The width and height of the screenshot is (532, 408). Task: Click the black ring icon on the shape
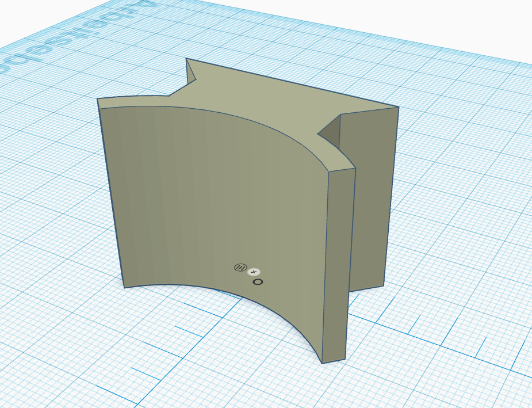coord(258,282)
